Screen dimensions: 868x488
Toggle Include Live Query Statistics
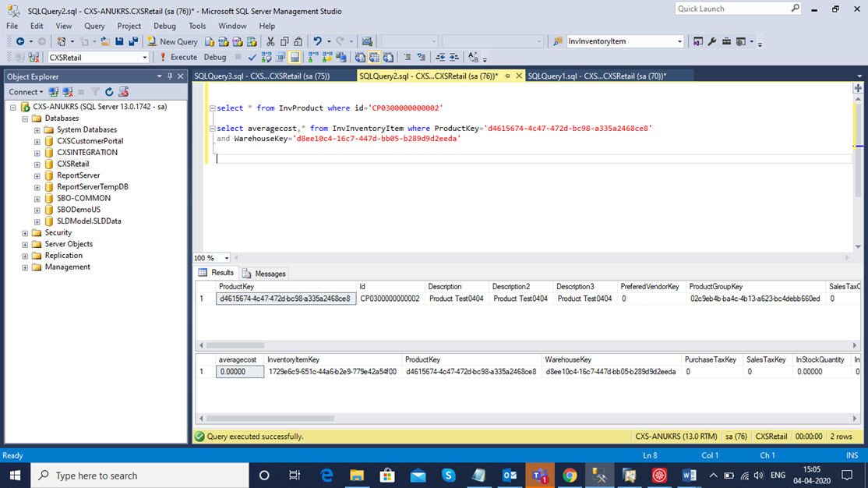327,58
